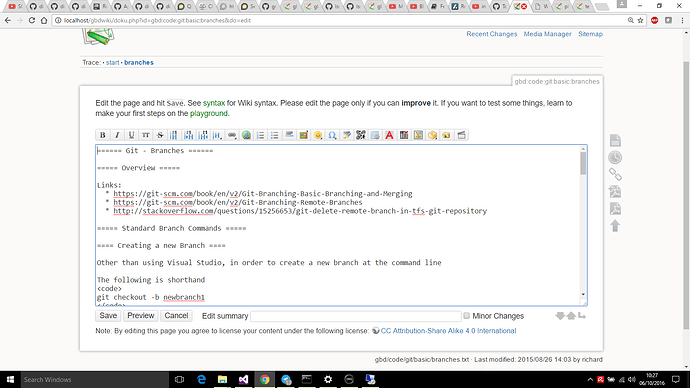This screenshot has height=388, width=690.
Task: Insert a signature with the pen icon
Action: point(346,135)
